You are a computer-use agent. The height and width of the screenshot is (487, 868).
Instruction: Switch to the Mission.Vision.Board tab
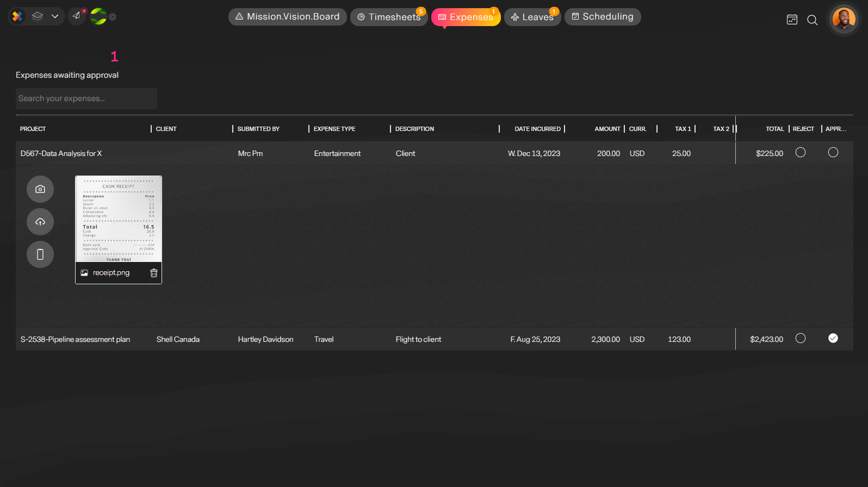(x=287, y=17)
